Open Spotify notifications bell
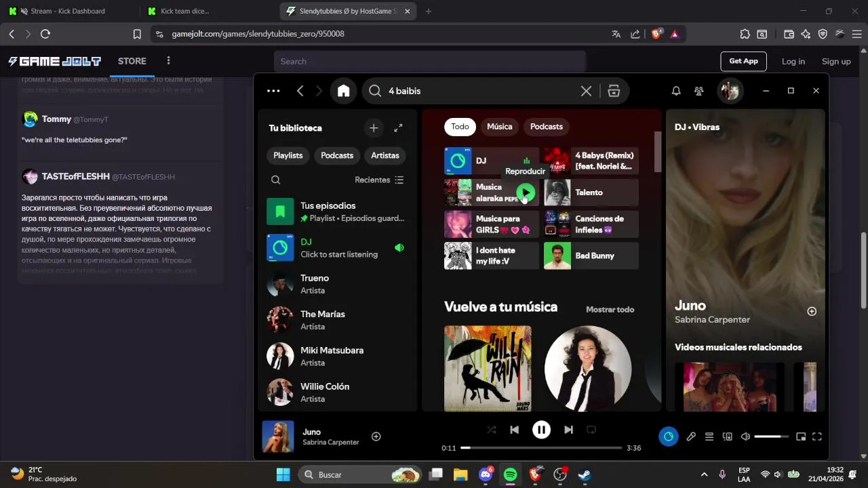Image resolution: width=868 pixels, height=488 pixels. click(676, 91)
